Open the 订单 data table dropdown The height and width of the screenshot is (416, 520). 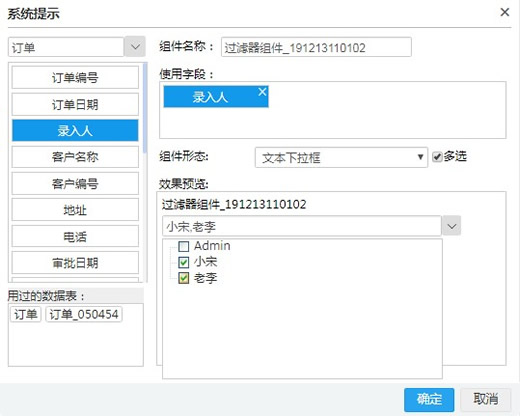tap(135, 47)
